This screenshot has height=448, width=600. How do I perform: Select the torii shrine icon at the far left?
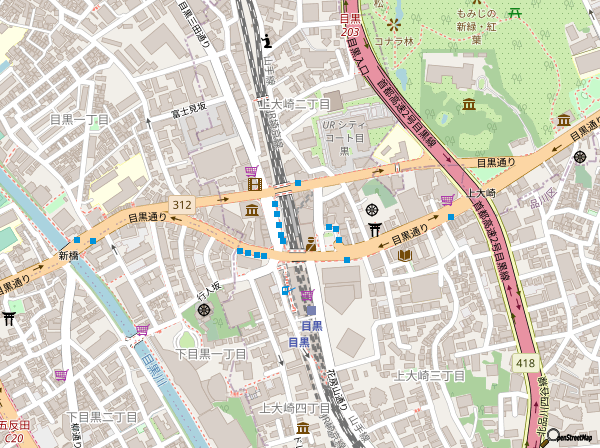coord(9,318)
